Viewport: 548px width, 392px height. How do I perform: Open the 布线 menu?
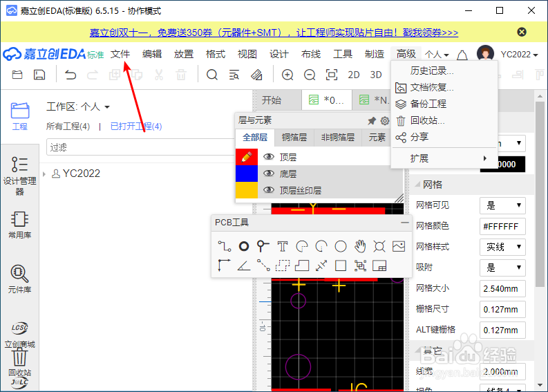(311, 54)
